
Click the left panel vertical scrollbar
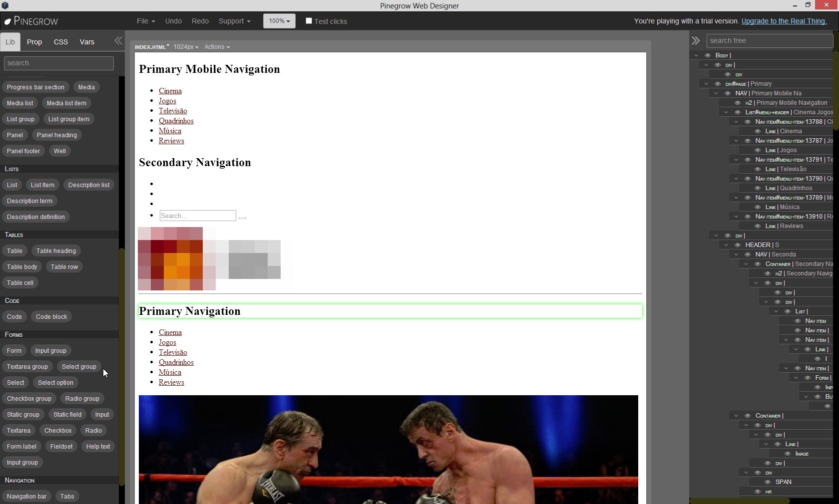click(x=121, y=367)
